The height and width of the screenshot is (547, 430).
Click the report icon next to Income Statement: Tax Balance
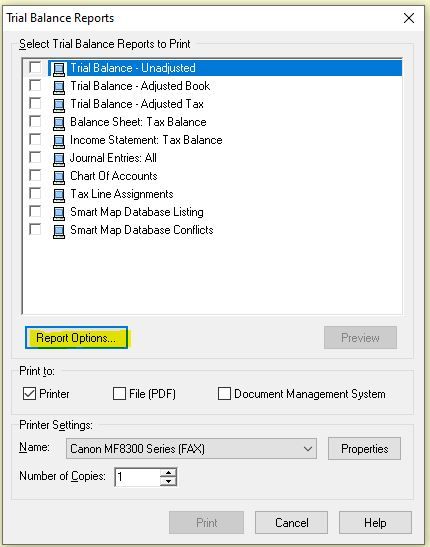[x=59, y=141]
